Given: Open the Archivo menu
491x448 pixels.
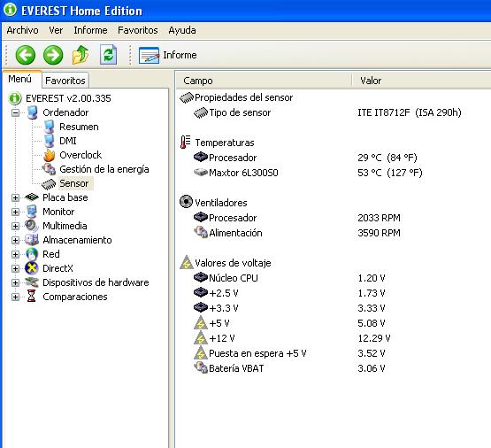Looking at the screenshot, I should [22, 30].
